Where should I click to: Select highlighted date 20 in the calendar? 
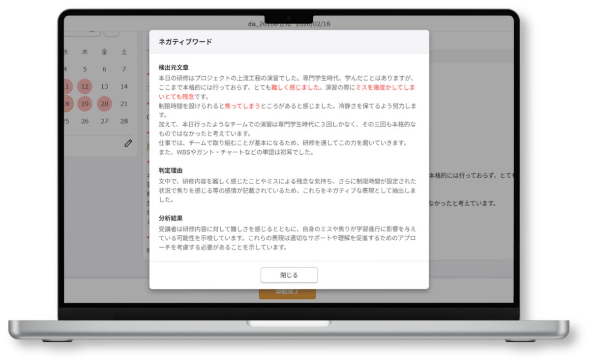[104, 104]
